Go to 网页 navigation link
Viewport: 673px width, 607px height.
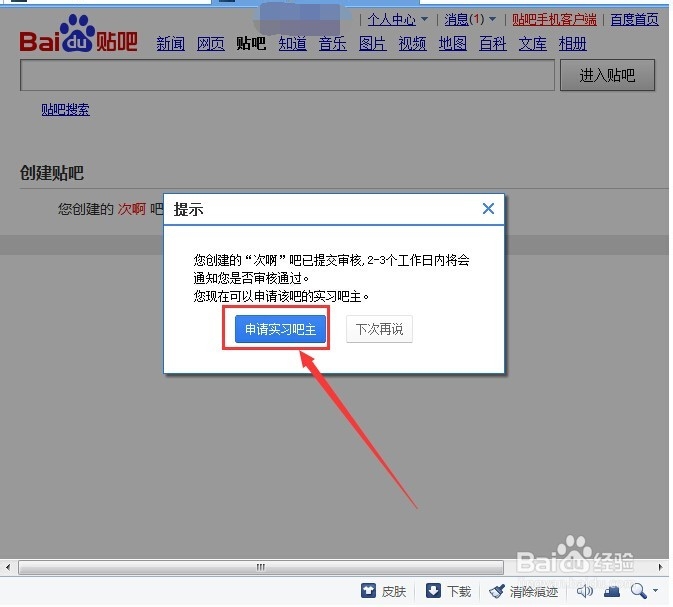pos(211,44)
